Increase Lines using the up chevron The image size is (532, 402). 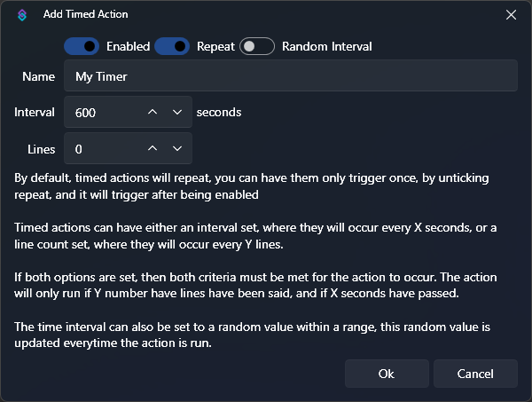tap(153, 149)
